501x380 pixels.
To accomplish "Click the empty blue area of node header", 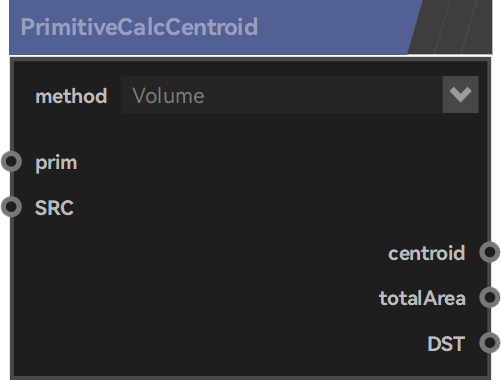I will [333, 27].
